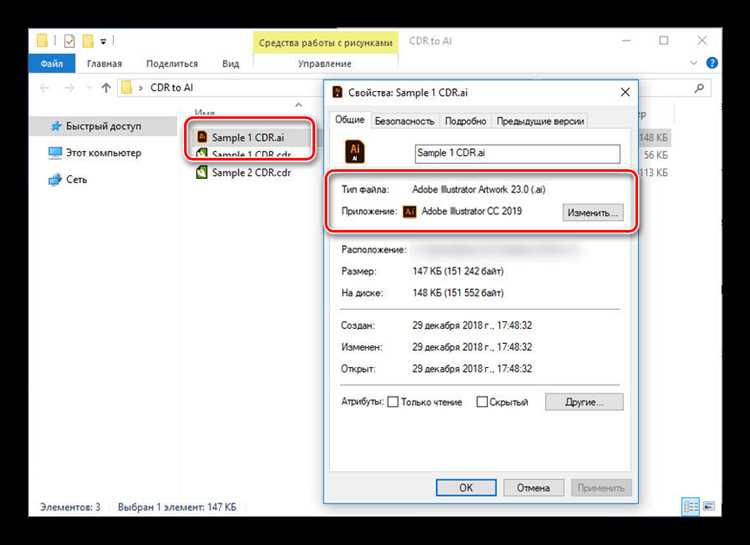Open the quick access toolbar dropdown arrow
This screenshot has width=750, height=545.
coord(103,42)
